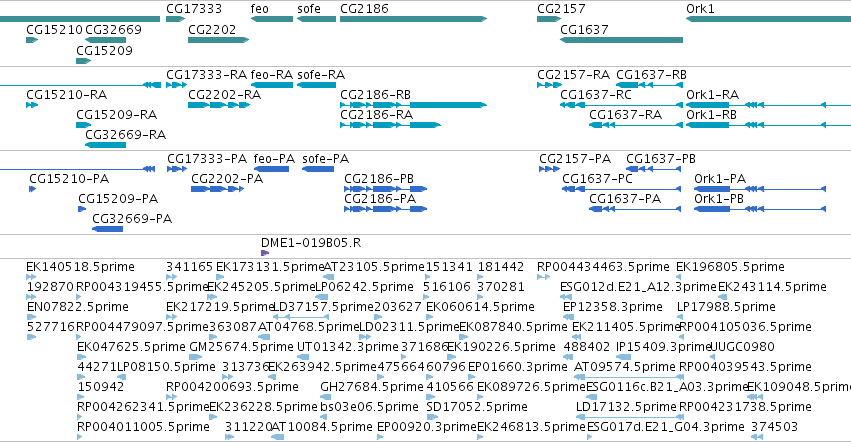Click the CG32669-RA transcript label

[x=125, y=134]
